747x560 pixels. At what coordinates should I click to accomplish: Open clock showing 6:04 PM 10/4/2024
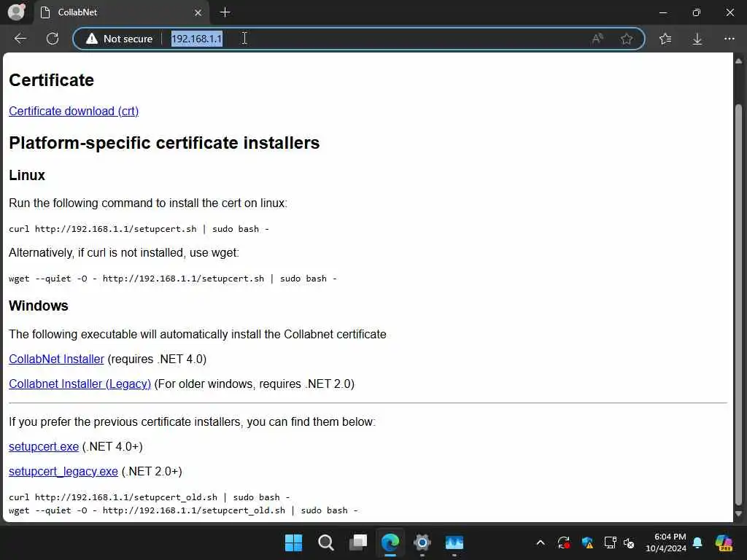(665, 542)
